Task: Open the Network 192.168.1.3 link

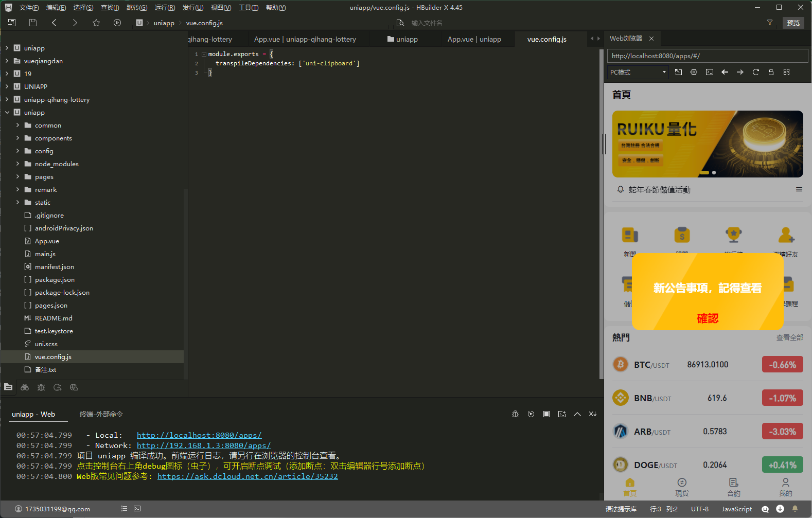Action: pos(204,445)
